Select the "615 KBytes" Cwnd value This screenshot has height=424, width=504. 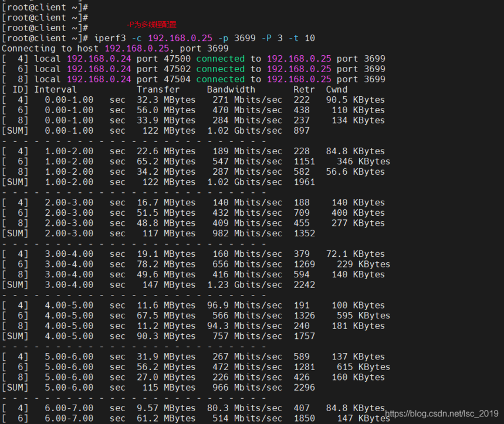364,367
